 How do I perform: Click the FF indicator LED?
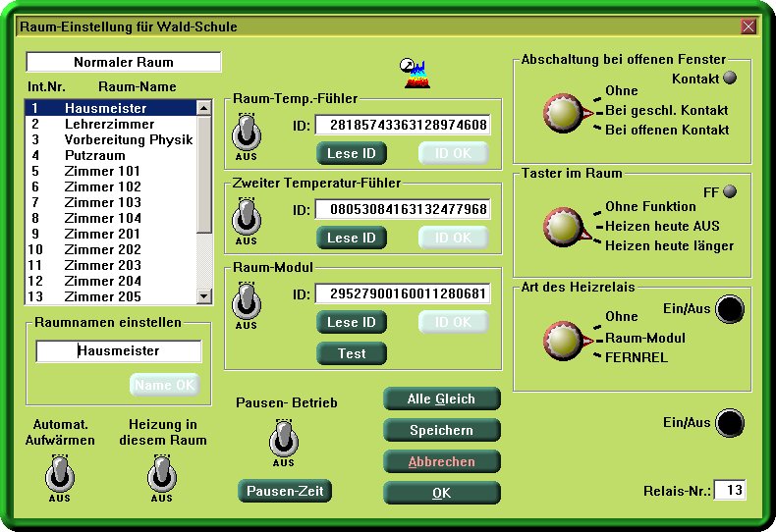(x=730, y=190)
